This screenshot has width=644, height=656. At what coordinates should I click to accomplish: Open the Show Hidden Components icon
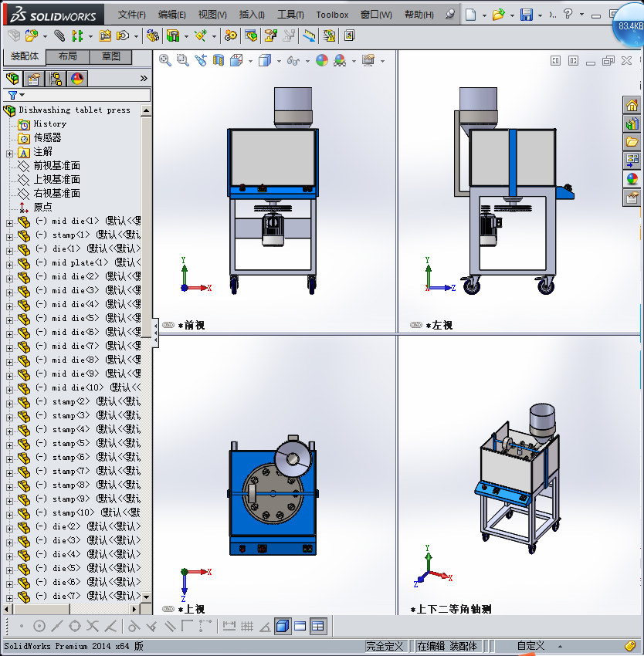(152, 36)
